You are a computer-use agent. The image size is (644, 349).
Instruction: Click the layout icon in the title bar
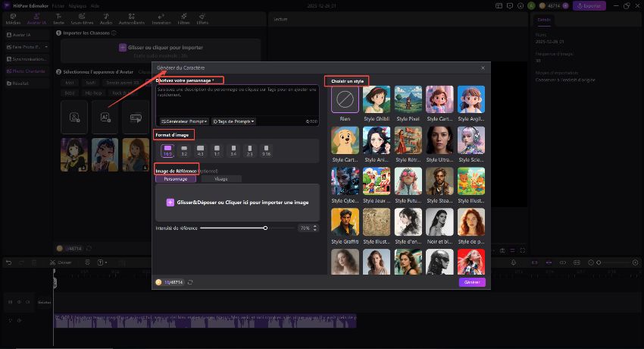pos(499,6)
